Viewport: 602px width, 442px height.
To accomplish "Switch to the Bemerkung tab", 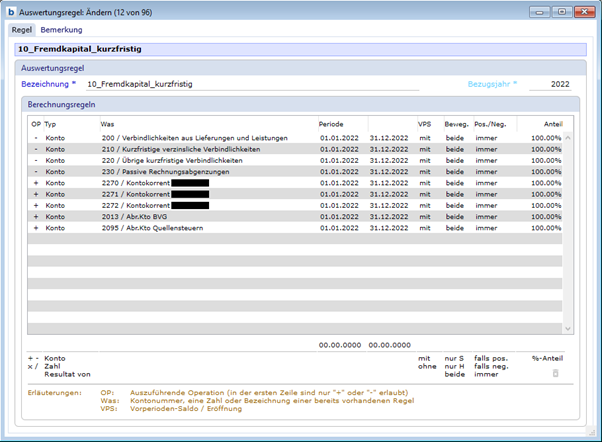I will 61,30.
